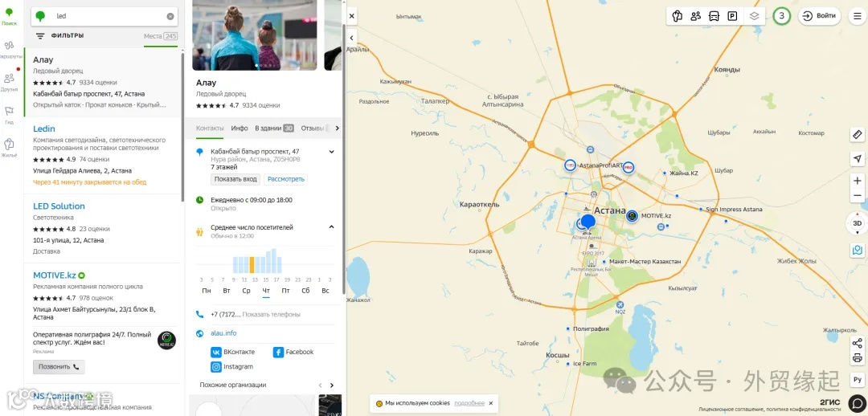
Task: Visit alau.info website link
Action: [x=223, y=333]
